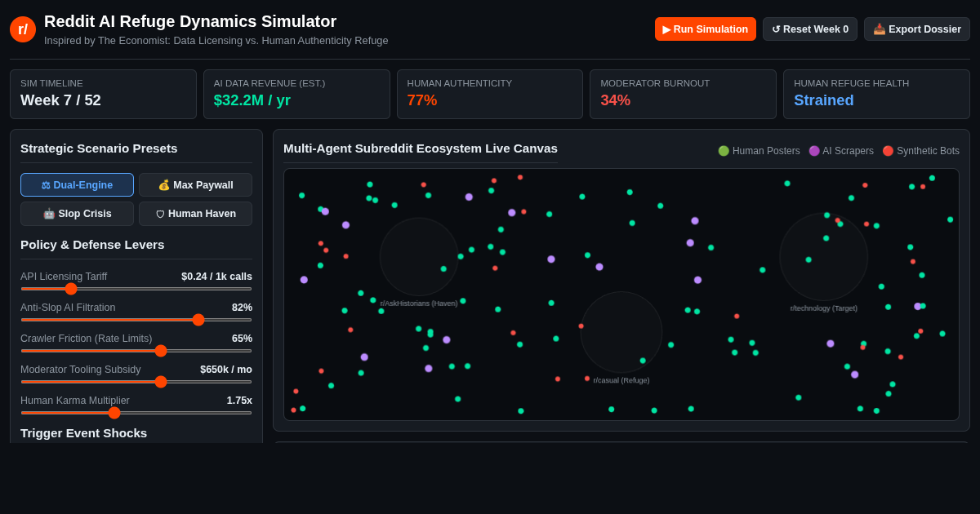Click the Strategic Scenario Presets heading

click(x=99, y=148)
